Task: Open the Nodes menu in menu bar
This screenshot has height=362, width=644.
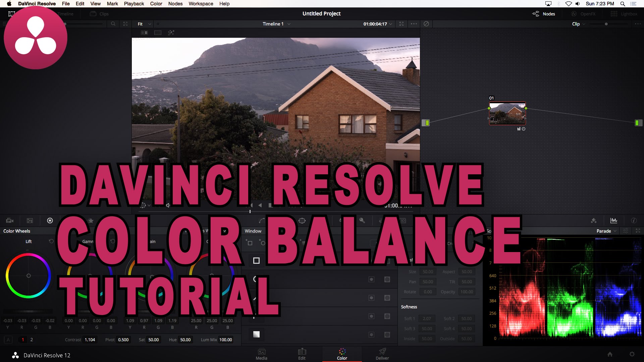Action: 175,4
